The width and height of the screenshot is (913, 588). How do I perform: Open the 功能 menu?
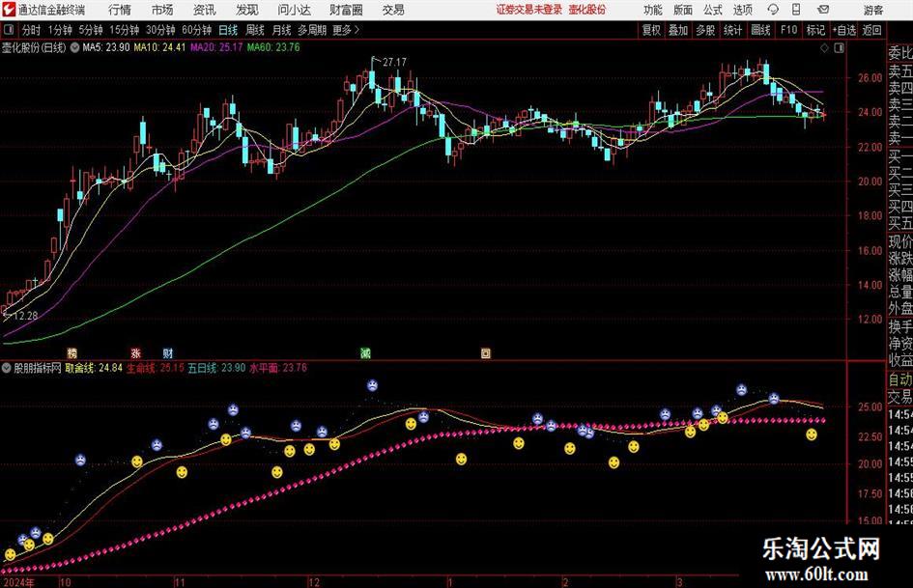click(653, 10)
